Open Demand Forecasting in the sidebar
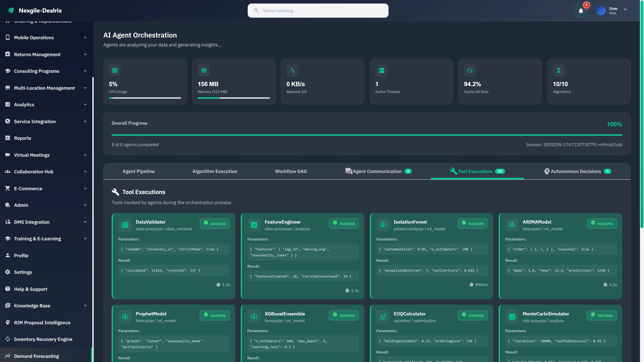This screenshot has width=644, height=362. click(36, 356)
